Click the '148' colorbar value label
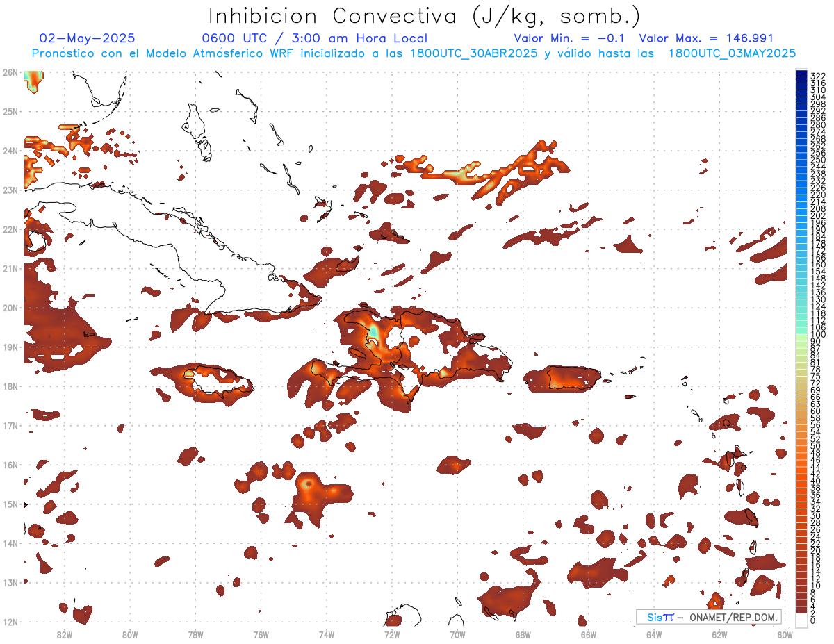834x644 pixels. point(818,278)
